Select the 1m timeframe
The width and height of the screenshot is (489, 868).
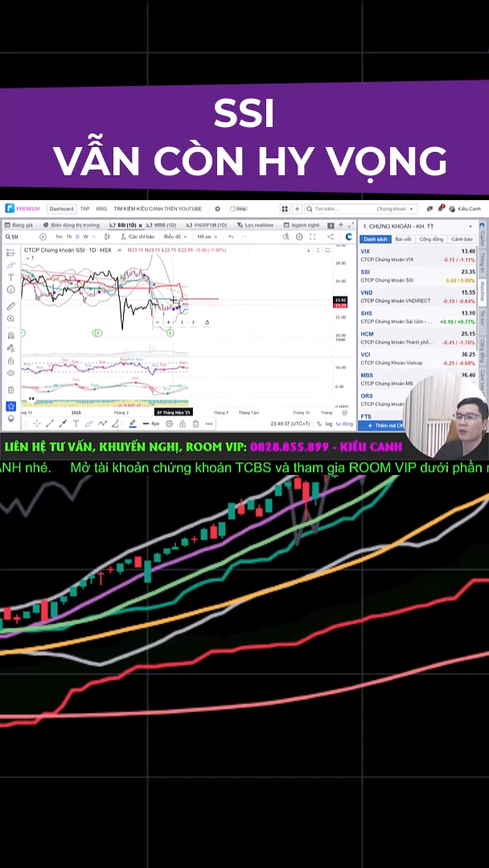click(x=59, y=237)
